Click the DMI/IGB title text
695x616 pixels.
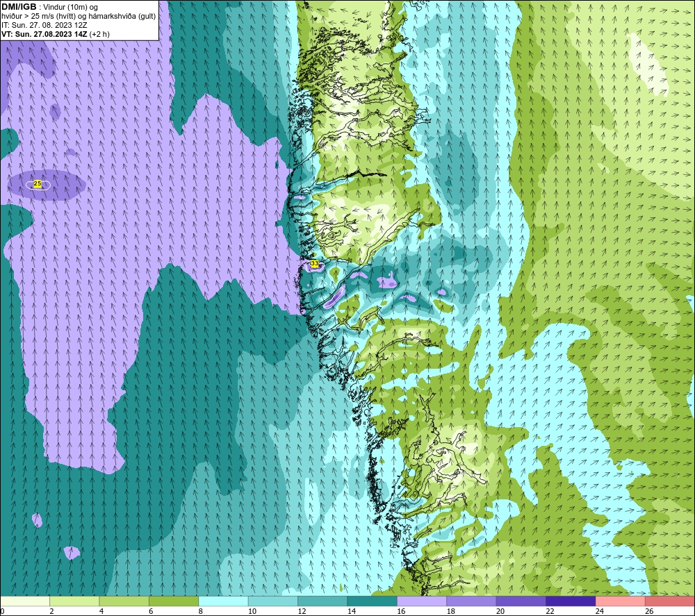point(19,7)
